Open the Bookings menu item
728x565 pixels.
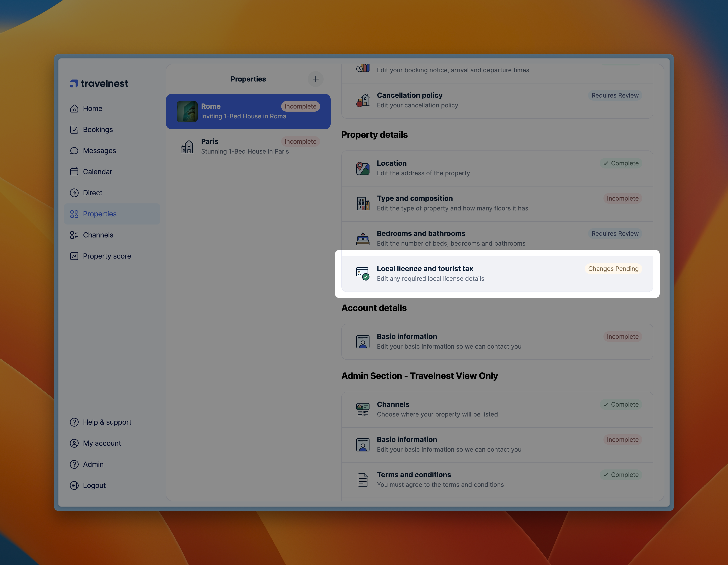(98, 130)
